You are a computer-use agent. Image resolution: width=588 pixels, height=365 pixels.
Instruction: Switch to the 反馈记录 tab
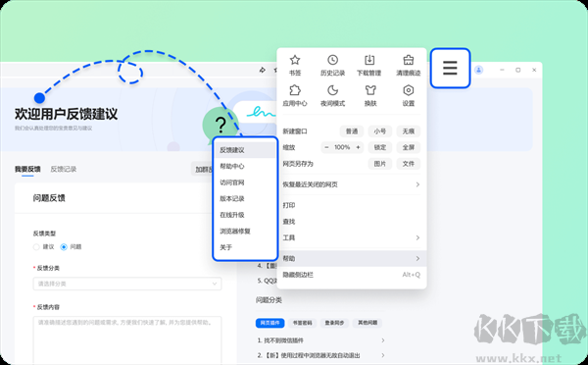point(64,169)
